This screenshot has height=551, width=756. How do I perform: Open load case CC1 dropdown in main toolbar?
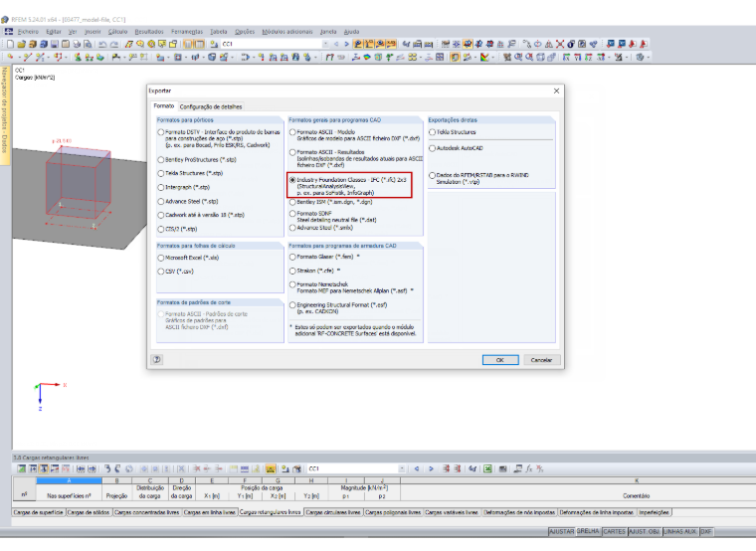(x=325, y=44)
